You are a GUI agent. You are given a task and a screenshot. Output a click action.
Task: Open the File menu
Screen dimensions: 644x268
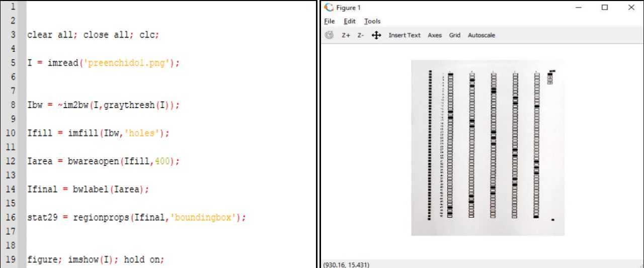coord(329,21)
